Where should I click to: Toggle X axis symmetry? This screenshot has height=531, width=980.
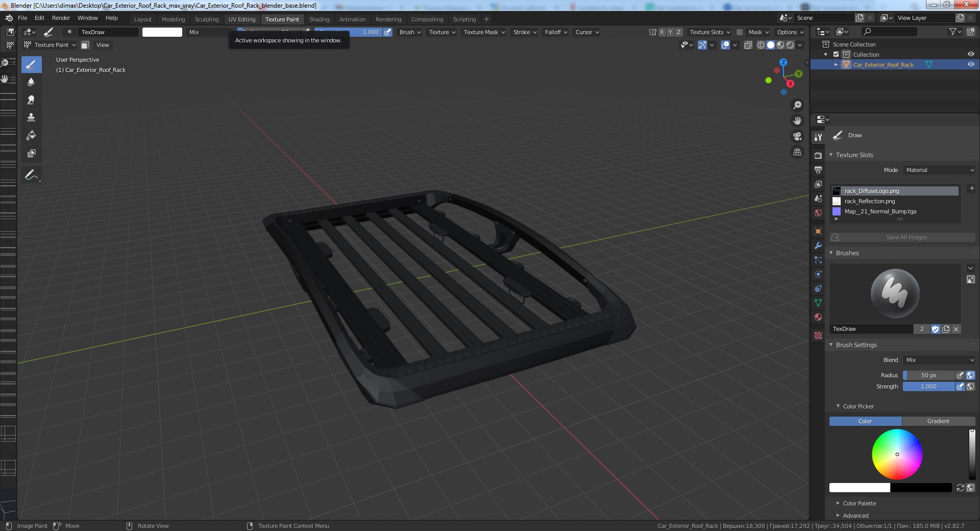662,32
